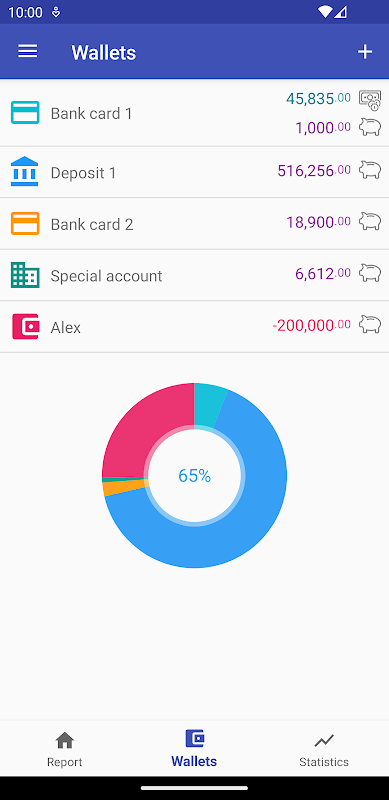
Task: Tap the blue Deposit 1 bank icon
Action: tap(25, 172)
